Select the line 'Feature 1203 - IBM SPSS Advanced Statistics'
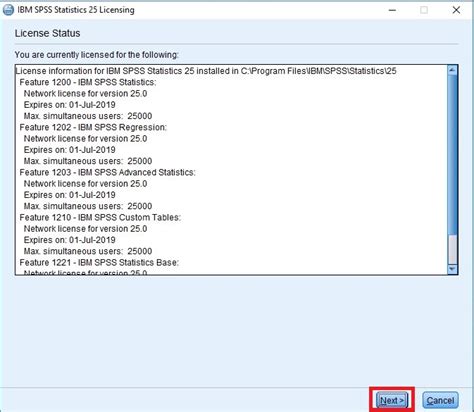Image resolution: width=474 pixels, height=412 pixels. click(x=107, y=172)
